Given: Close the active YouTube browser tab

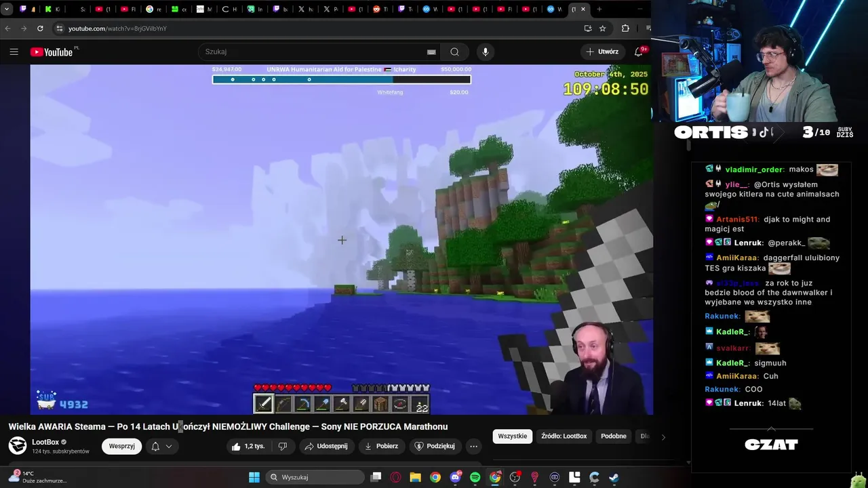Looking at the screenshot, I should pyautogui.click(x=583, y=9).
